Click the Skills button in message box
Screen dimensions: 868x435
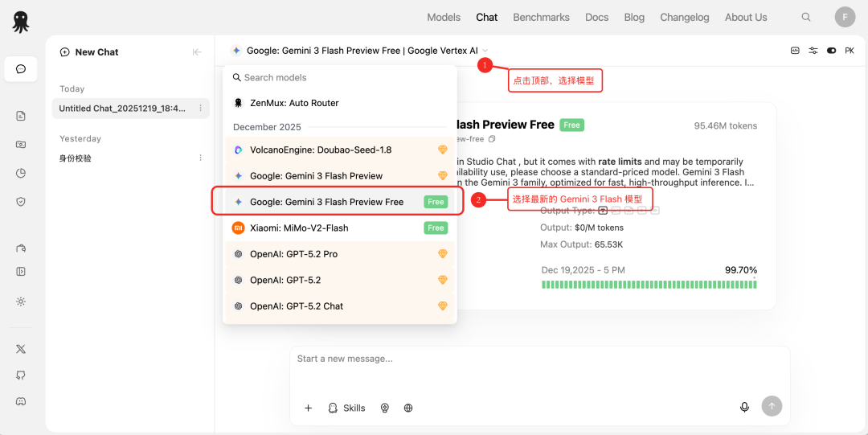[x=346, y=408]
